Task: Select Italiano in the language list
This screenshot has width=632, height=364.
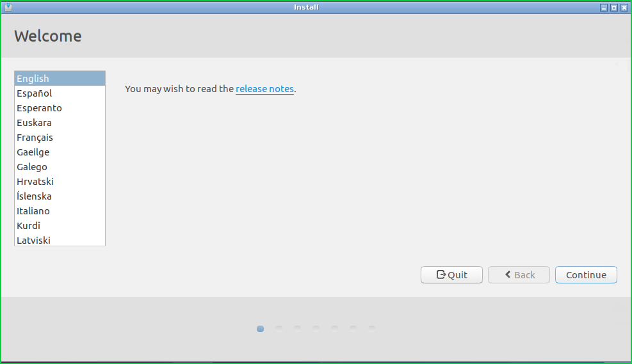Action: click(x=60, y=211)
